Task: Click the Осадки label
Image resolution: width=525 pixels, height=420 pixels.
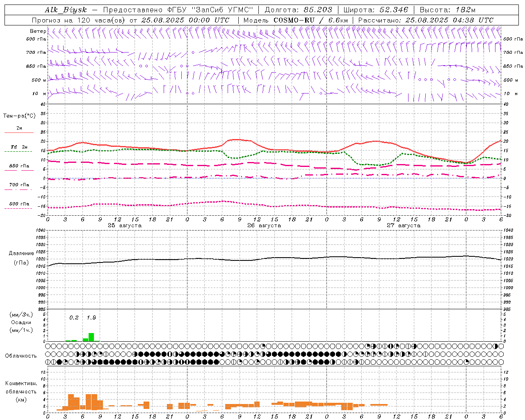Action: pyautogui.click(x=21, y=322)
